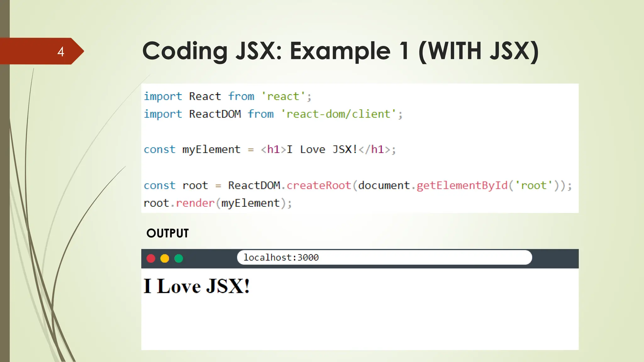Click the rendered 'I Love JSX!' heading
Viewport: 644px width, 362px height.
[197, 286]
